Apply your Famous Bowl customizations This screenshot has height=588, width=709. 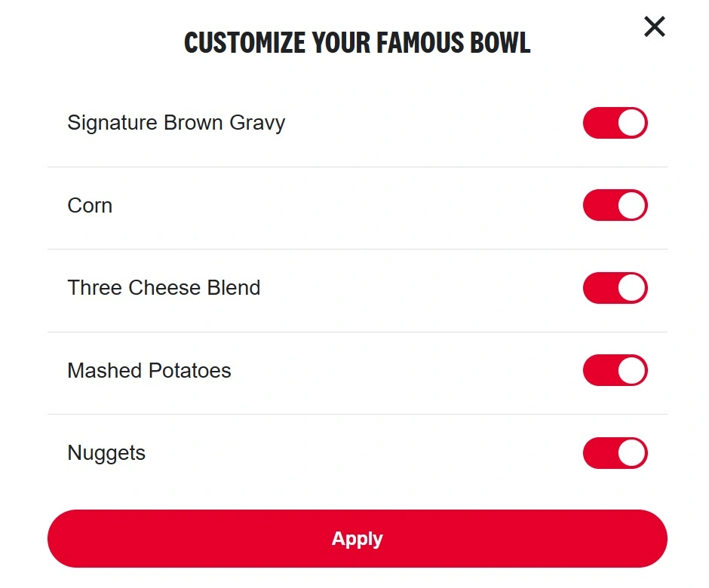click(357, 538)
